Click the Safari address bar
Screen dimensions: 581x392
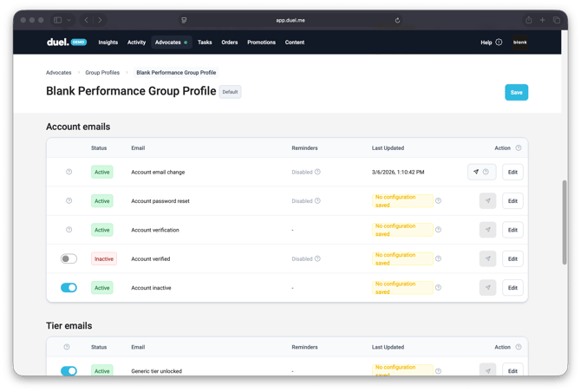tap(290, 20)
